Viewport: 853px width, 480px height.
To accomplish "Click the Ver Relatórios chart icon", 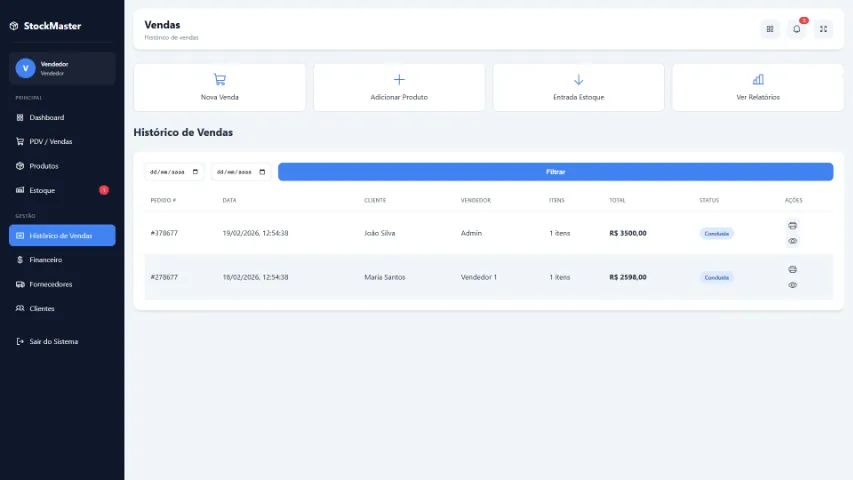I will 757,80.
